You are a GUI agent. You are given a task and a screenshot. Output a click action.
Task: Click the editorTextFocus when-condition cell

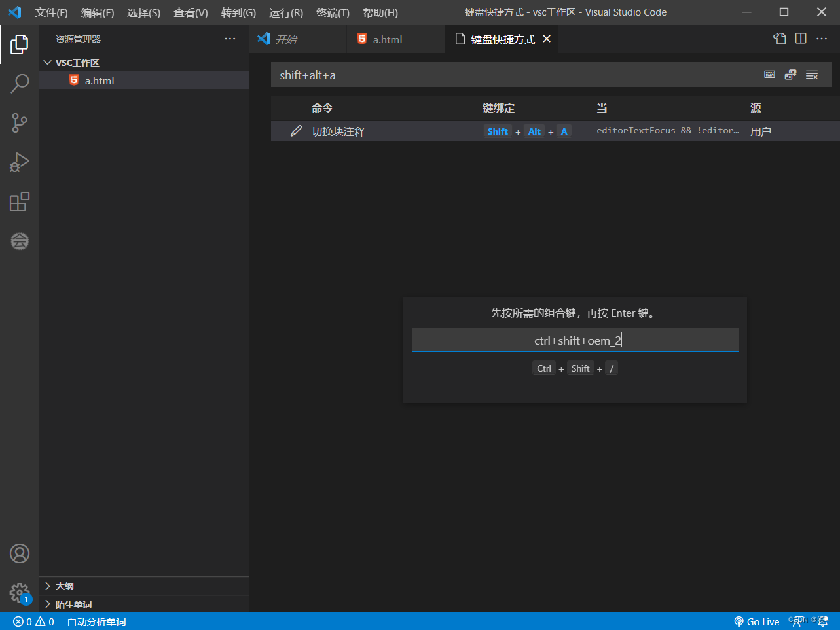pos(668,131)
